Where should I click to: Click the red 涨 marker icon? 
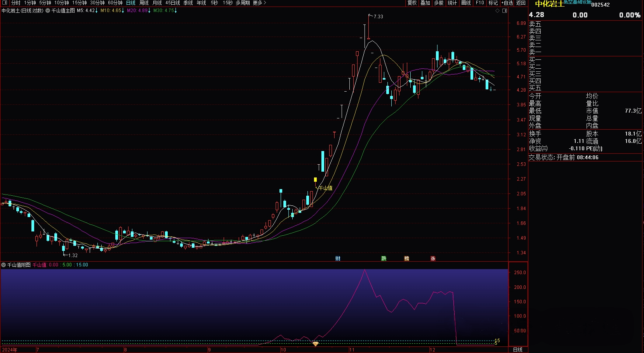point(433,259)
